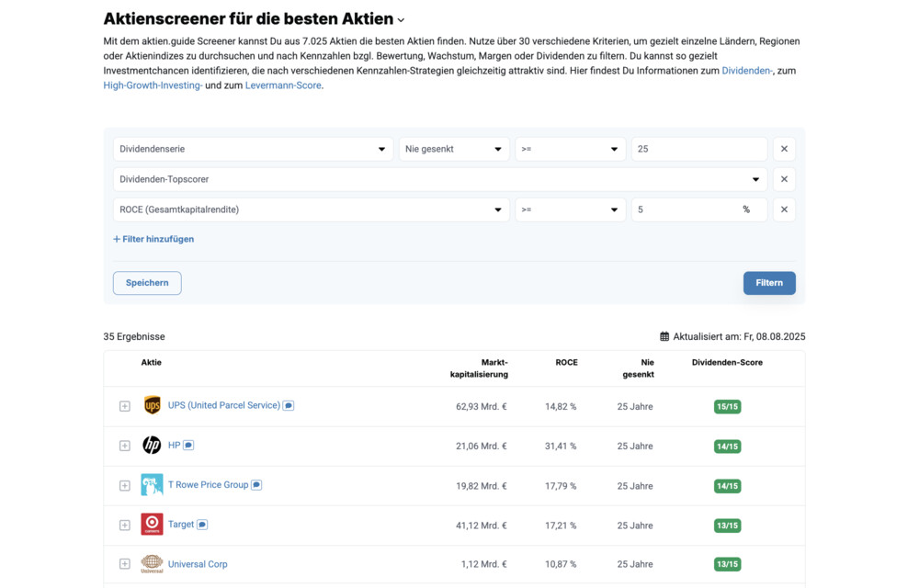Open the Levermann-Score link

pos(283,85)
